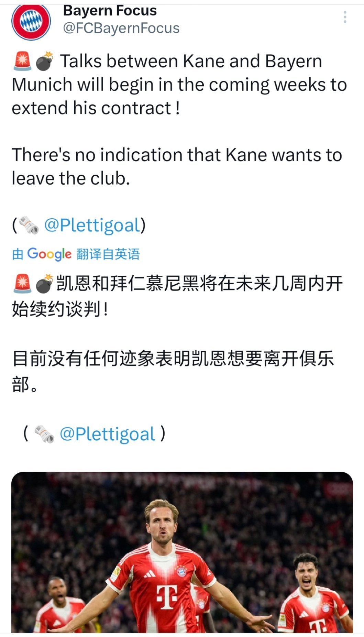Click the newspaper emoji beside the English @Plettigoal
The height and width of the screenshot is (637, 364).
(29, 225)
